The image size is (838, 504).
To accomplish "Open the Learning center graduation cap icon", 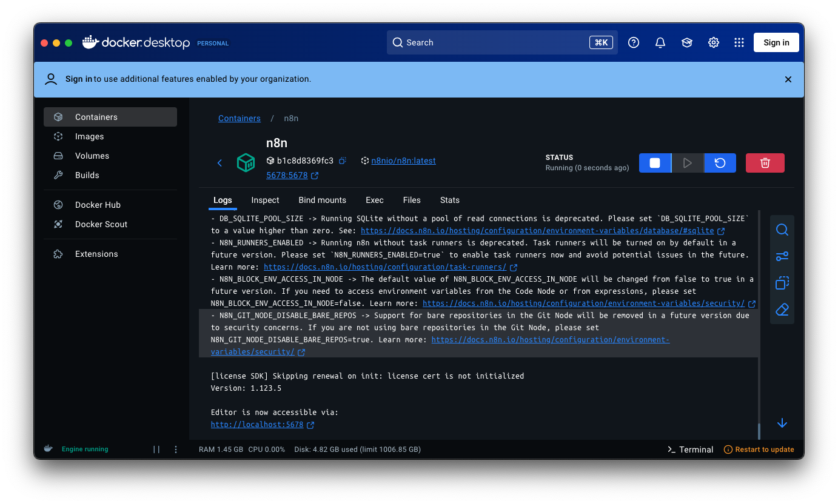I will pos(687,42).
